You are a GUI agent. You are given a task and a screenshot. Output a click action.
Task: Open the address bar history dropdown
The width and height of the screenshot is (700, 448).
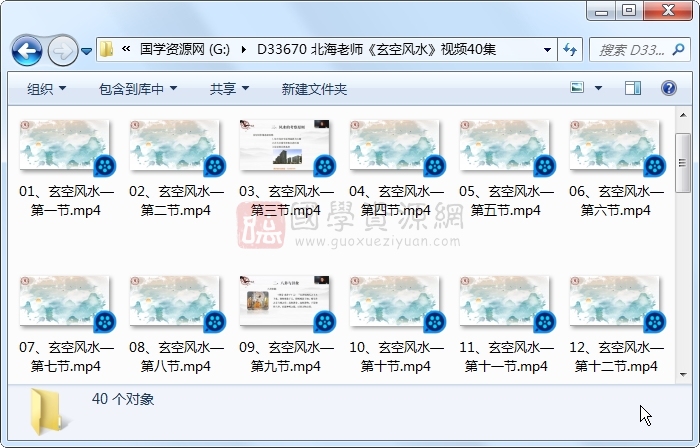point(547,50)
